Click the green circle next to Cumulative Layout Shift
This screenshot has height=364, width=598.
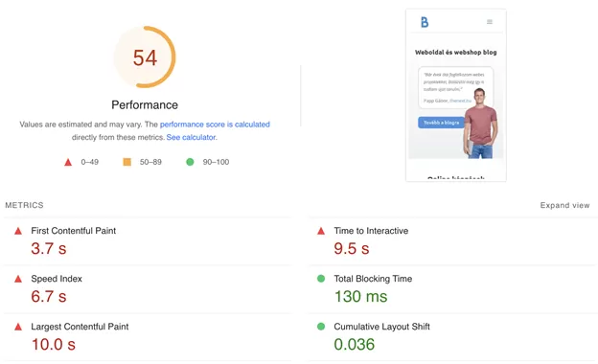pyautogui.click(x=321, y=327)
